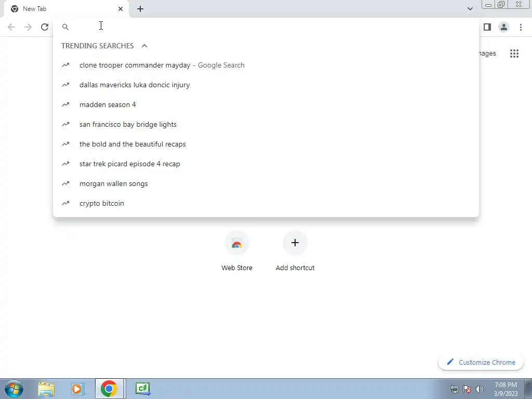The image size is (532, 399).
Task: Choose suggestion dallas mavericks luka doncic injury
Action: pyautogui.click(x=266, y=85)
